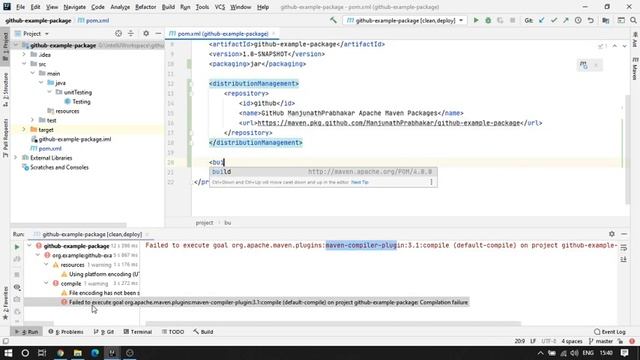Open Run panel settings gear
The height and width of the screenshot is (360, 640).
click(x=611, y=234)
